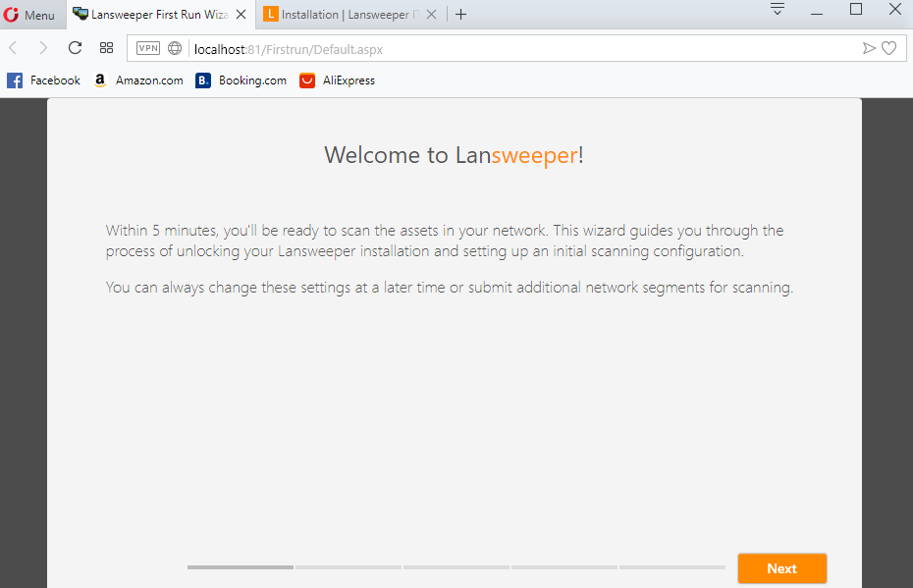Open a new tab with plus icon

460,15
